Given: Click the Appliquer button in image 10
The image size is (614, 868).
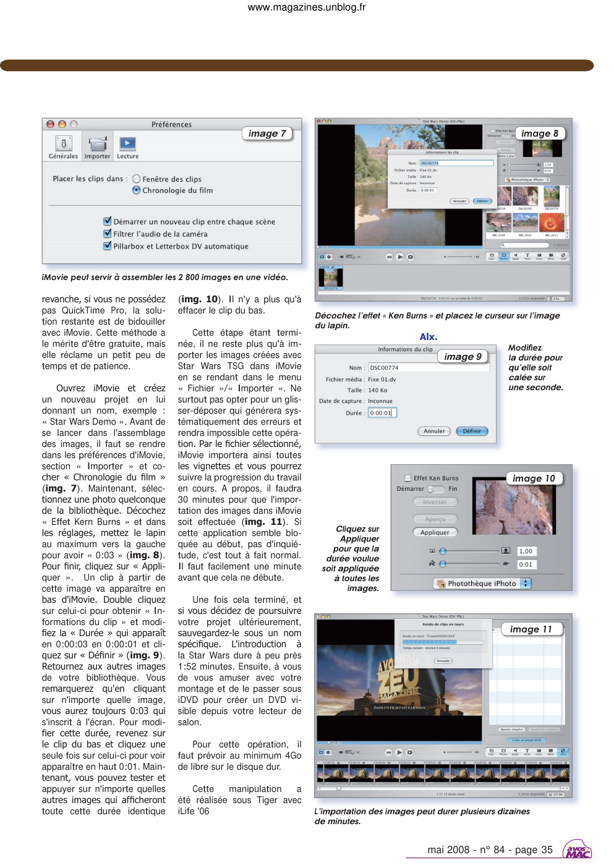Looking at the screenshot, I should 435,532.
